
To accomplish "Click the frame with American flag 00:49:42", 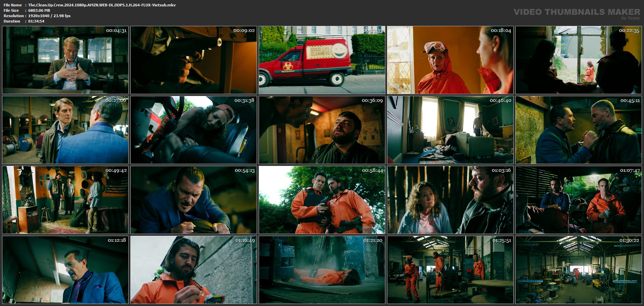I will pos(65,200).
